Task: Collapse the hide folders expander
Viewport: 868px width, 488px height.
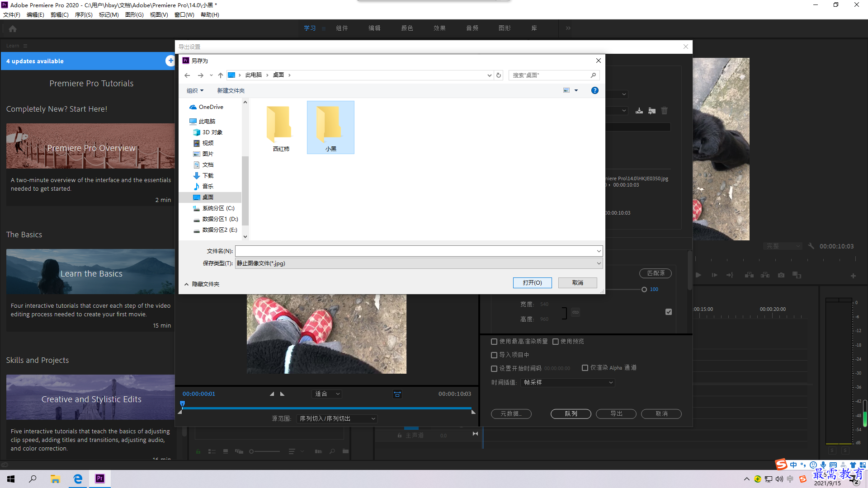Action: (186, 284)
